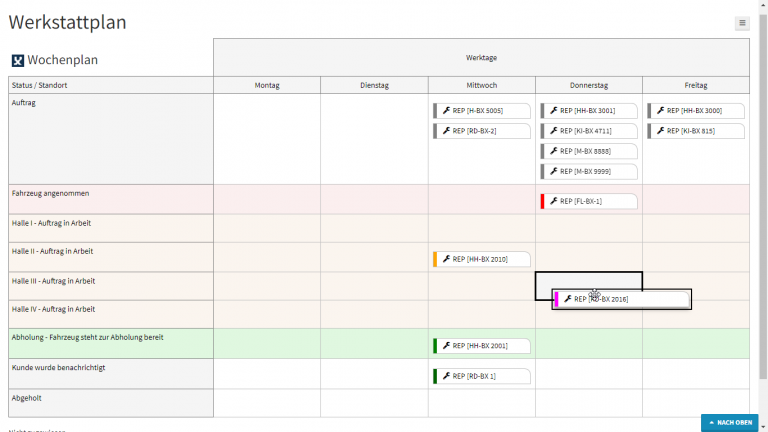Click wrench icon on REP [RD-BX-2]
Image resolution: width=768 pixels, height=432 pixels.
pos(446,130)
